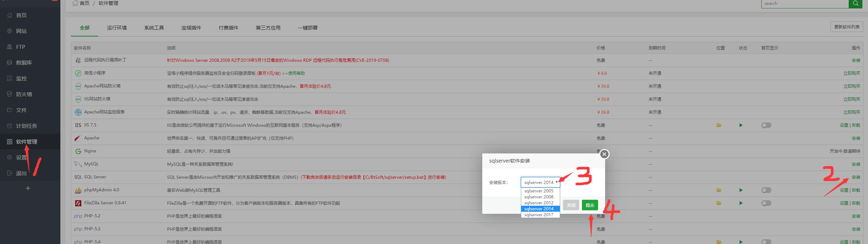Click 退出 to log out

tap(21, 173)
